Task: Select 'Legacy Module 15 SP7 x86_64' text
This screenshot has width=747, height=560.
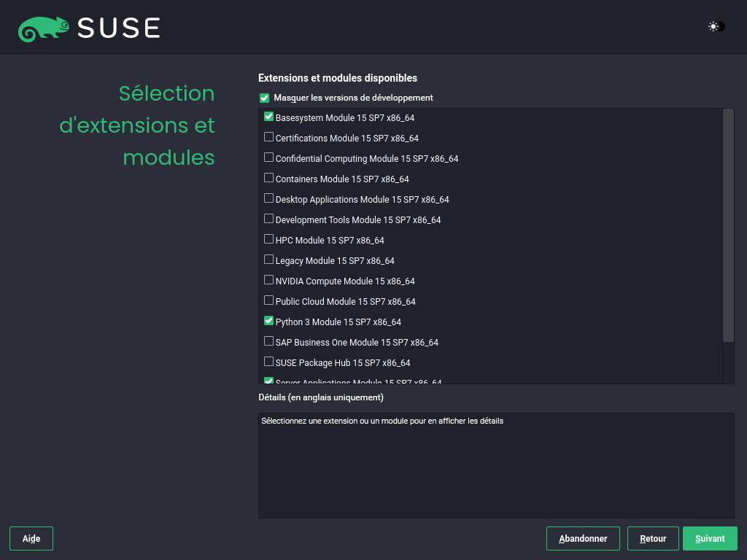Action: coord(335,262)
